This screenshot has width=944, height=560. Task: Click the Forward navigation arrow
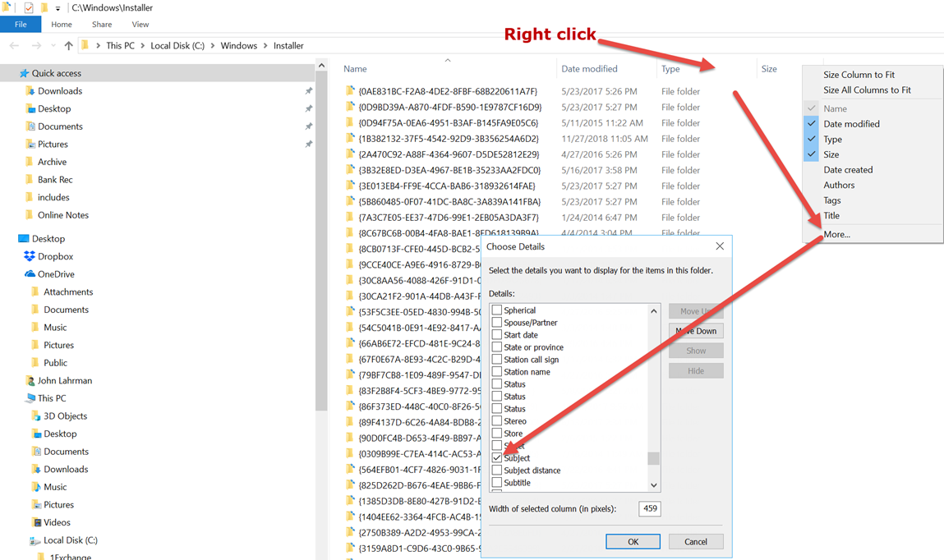pyautogui.click(x=36, y=46)
